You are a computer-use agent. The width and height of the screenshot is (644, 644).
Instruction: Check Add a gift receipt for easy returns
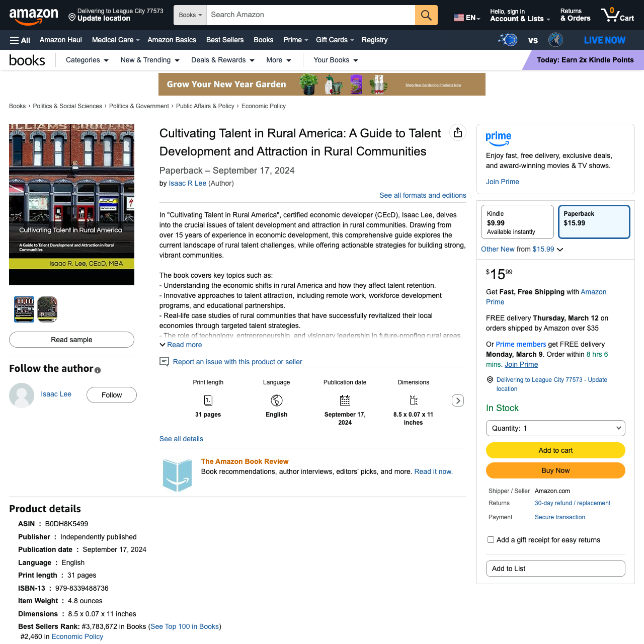[x=491, y=539]
